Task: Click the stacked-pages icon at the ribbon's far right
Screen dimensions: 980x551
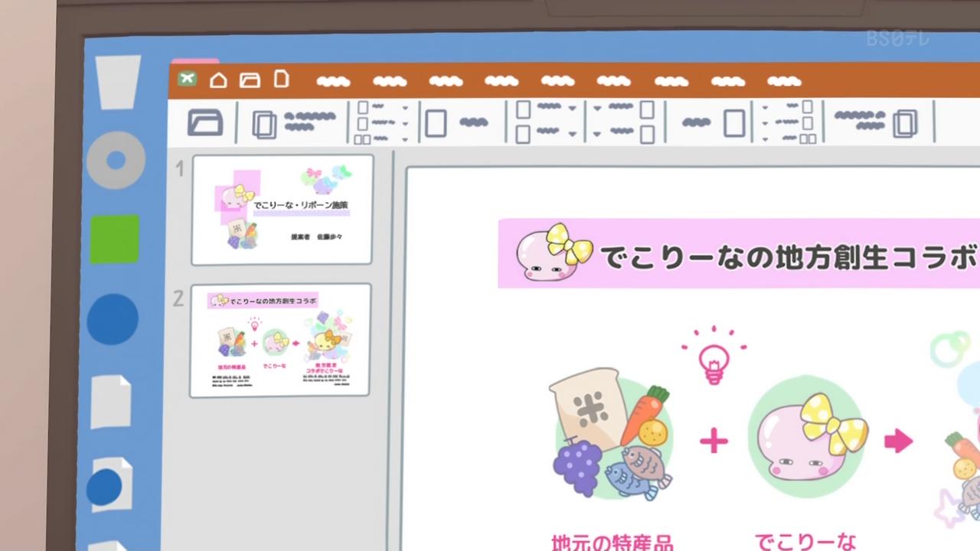Action: click(x=905, y=124)
